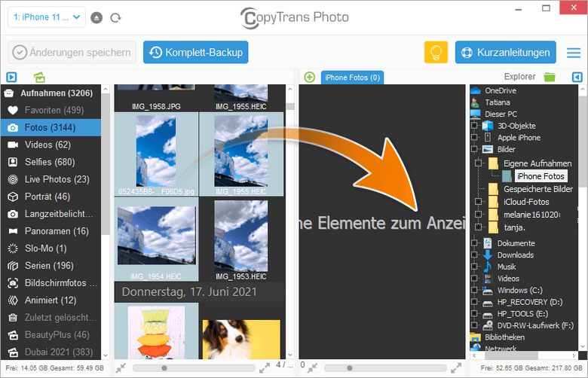Click the refresh device icon
Viewport: 588px width, 378px height.
pyautogui.click(x=115, y=17)
